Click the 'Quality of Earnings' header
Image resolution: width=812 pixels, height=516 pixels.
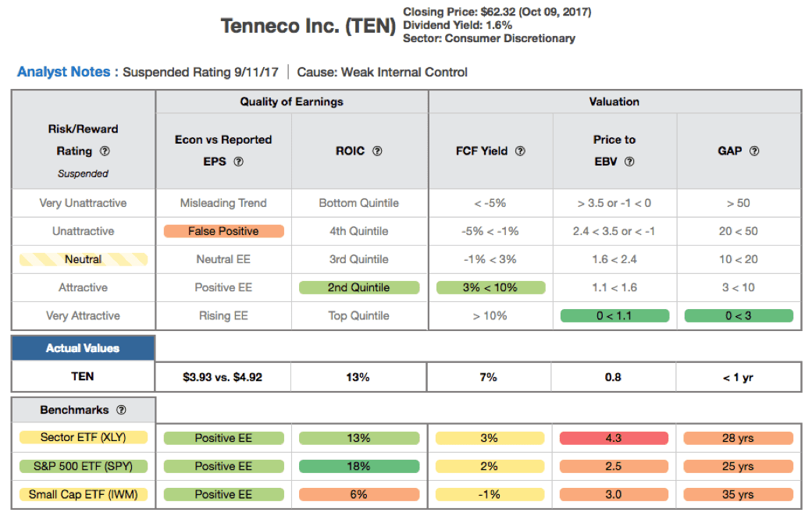pos(291,101)
